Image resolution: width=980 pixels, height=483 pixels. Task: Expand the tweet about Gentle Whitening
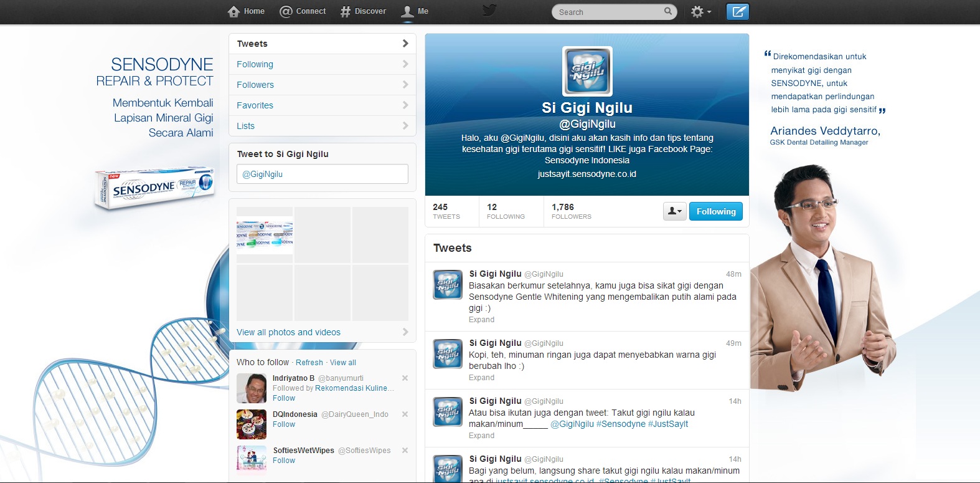(x=481, y=320)
